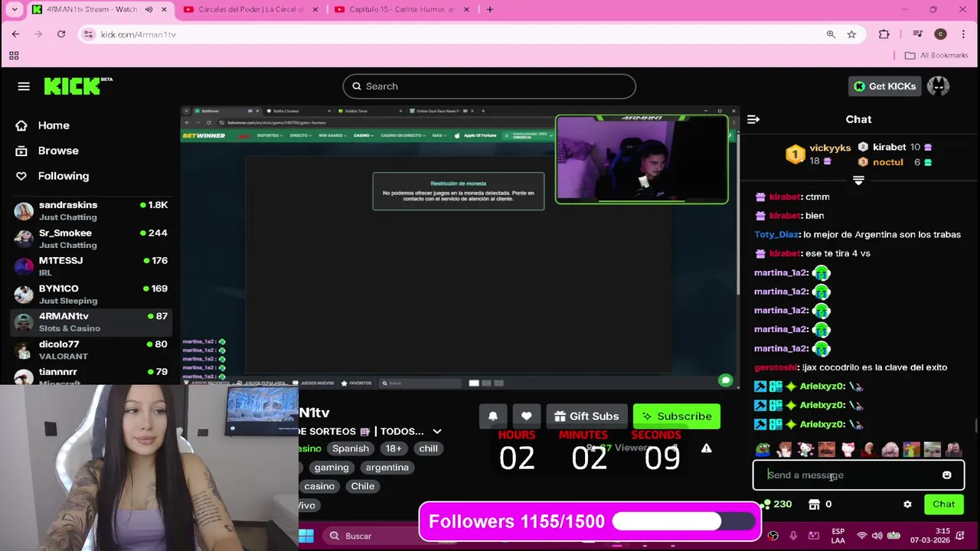Click the Followers 1155/1500 progress bar

tap(590, 522)
